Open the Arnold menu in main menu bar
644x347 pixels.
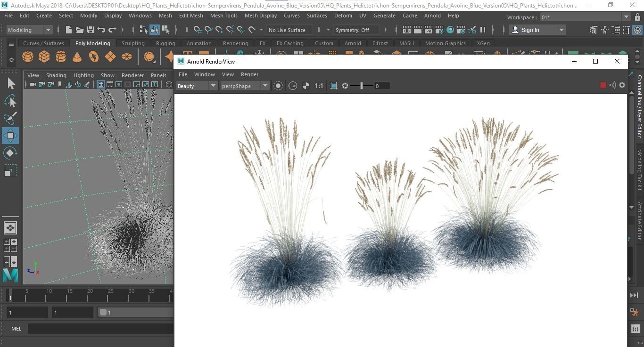click(432, 16)
